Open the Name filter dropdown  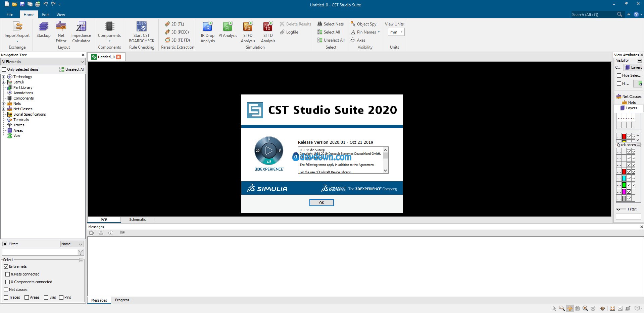[72, 244]
